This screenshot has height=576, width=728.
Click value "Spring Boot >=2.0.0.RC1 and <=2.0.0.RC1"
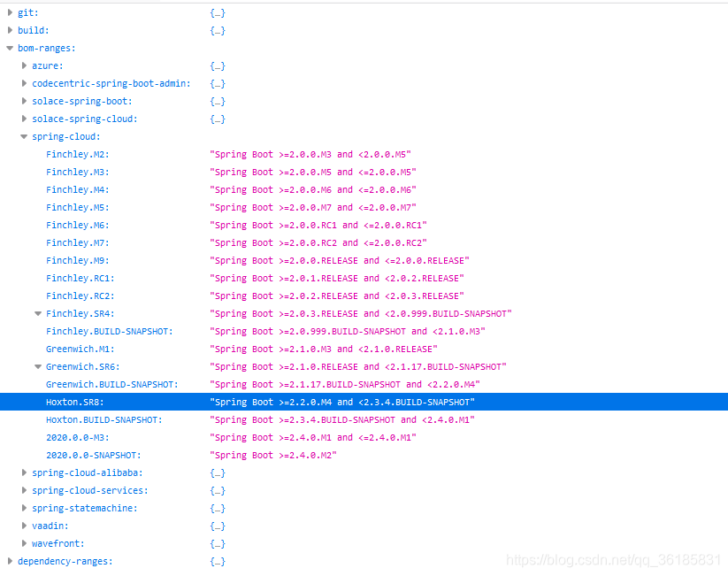(318, 225)
